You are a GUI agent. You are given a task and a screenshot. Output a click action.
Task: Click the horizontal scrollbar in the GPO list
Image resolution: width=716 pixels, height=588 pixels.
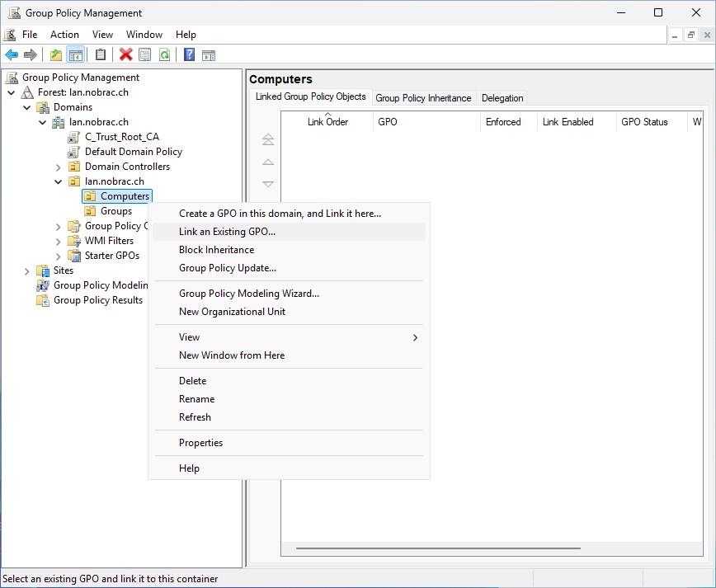(x=438, y=548)
